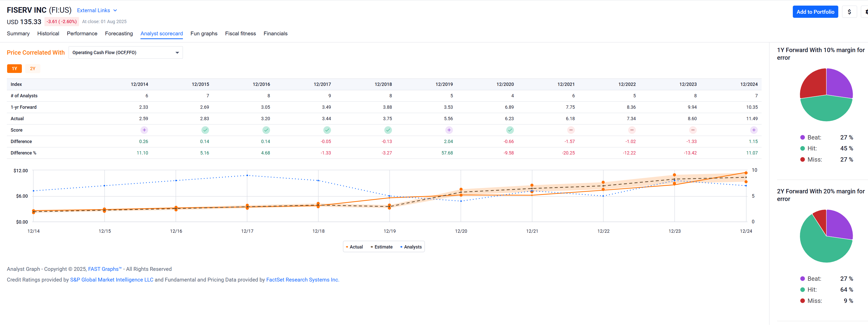868x327 pixels.
Task: Toggle the Analysts series in chart legend
Action: [411, 247]
